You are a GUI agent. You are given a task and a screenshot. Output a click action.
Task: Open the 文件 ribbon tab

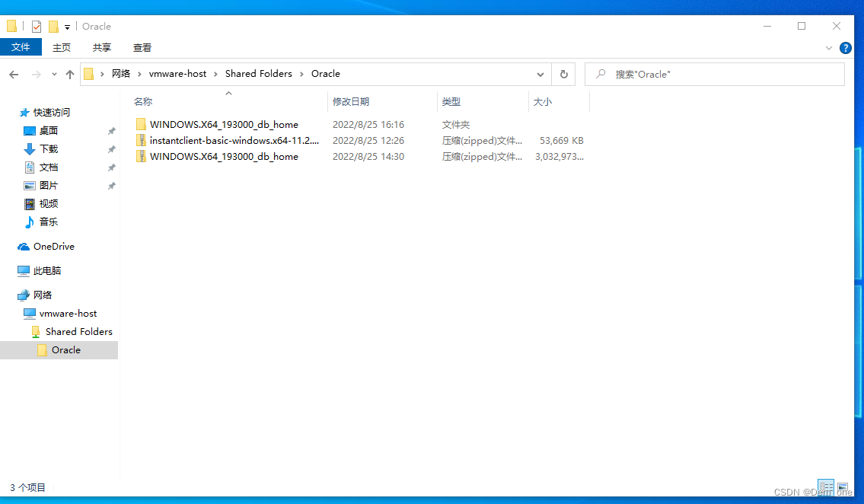point(21,47)
